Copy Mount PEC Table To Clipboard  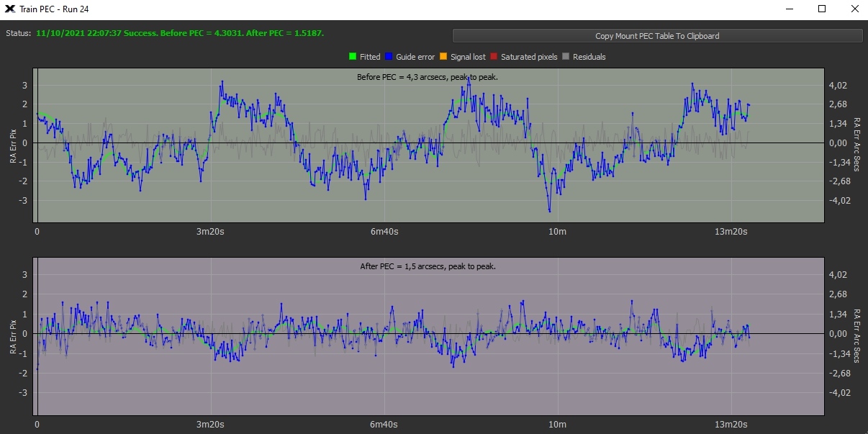click(657, 36)
